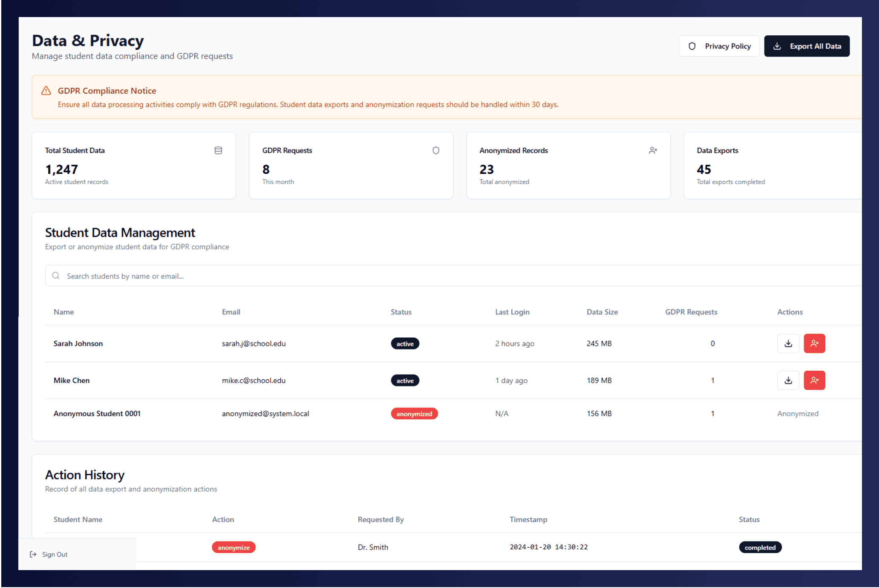Click the 189 MB data size value

pos(599,380)
